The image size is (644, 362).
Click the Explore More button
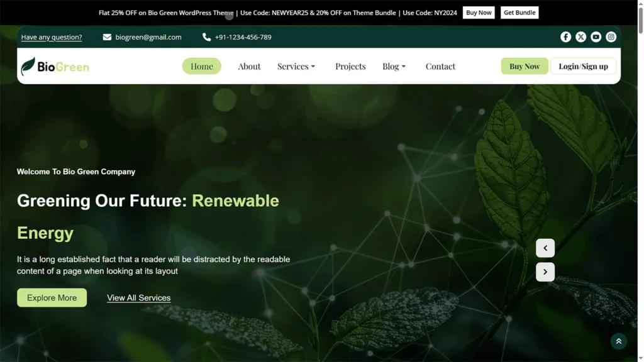[52, 297]
